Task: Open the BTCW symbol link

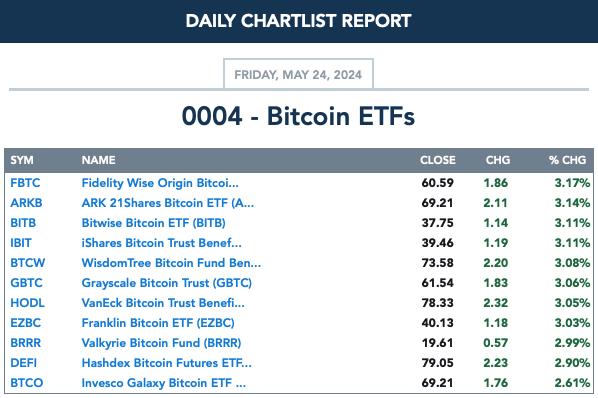Action: point(28,263)
